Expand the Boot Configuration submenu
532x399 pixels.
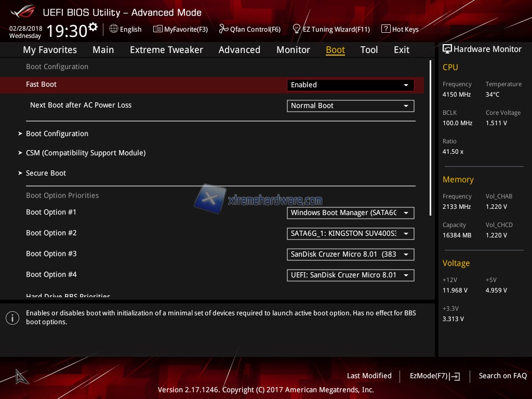coord(57,134)
